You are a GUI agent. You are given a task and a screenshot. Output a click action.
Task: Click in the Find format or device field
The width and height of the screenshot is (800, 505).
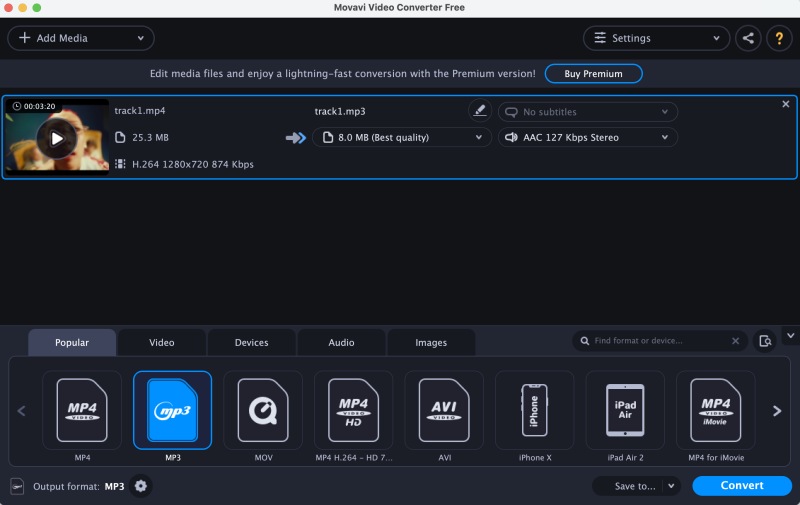coord(658,341)
